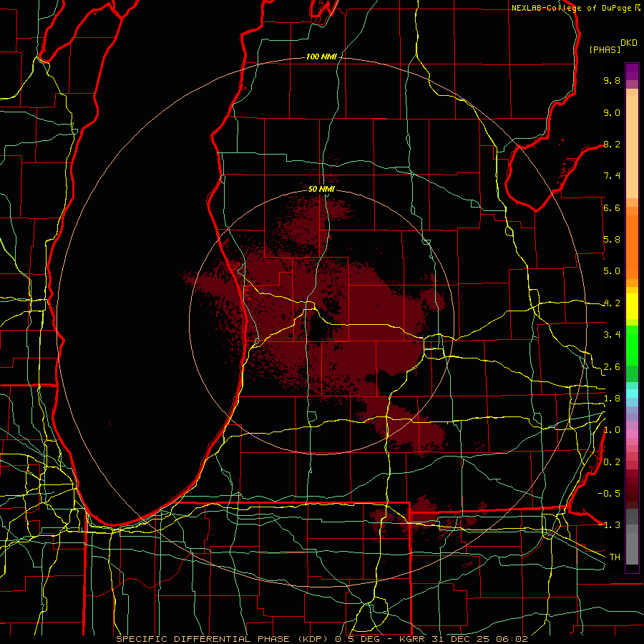Click the 7.4 value on the legend
644x644 pixels.
click(612, 176)
